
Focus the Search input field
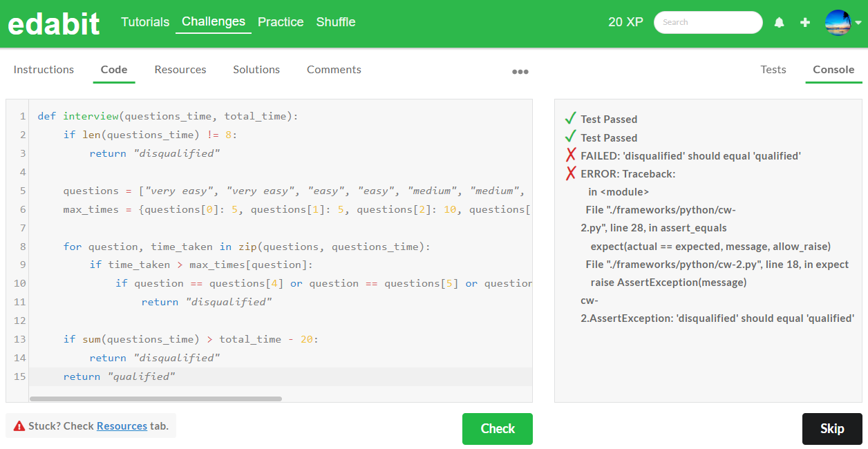pyautogui.click(x=708, y=22)
